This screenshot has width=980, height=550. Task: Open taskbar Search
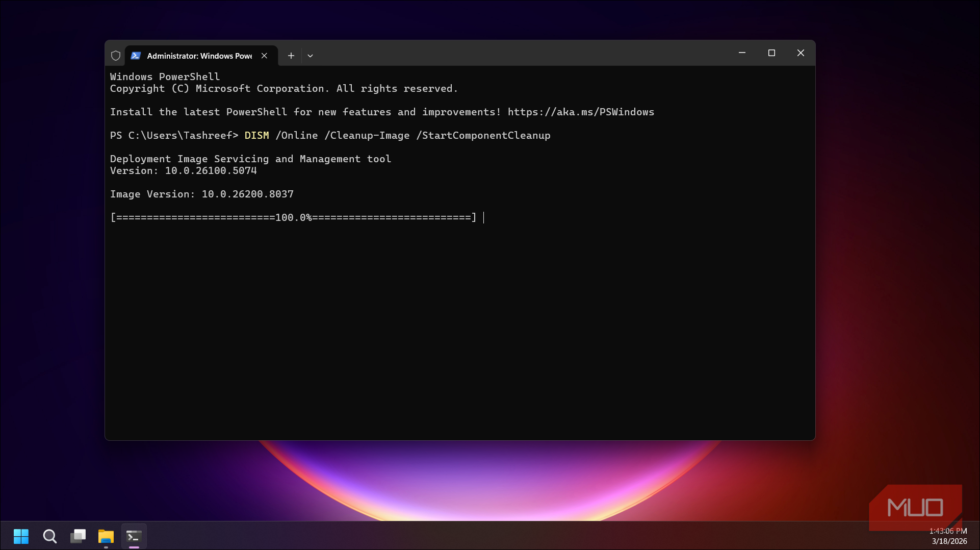(x=49, y=536)
